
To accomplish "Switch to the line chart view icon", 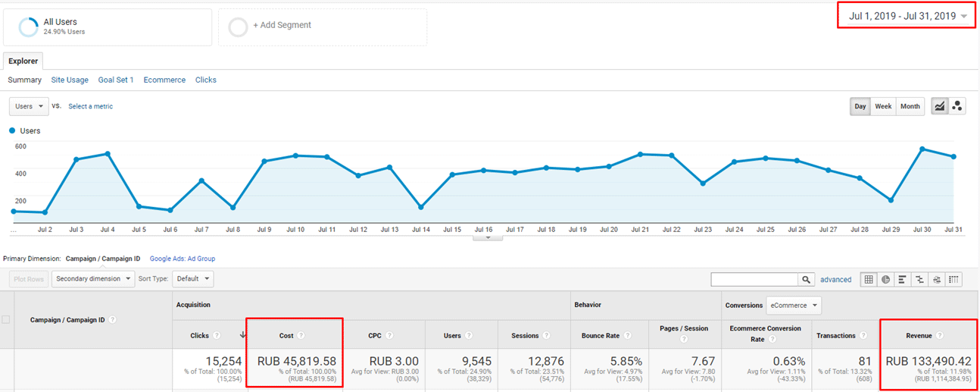I will point(939,106).
